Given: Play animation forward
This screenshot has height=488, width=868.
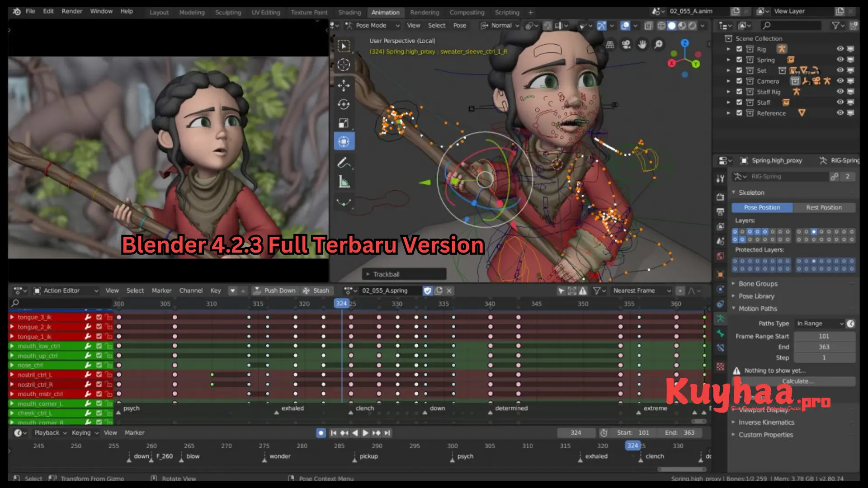Looking at the screenshot, I should (x=365, y=433).
